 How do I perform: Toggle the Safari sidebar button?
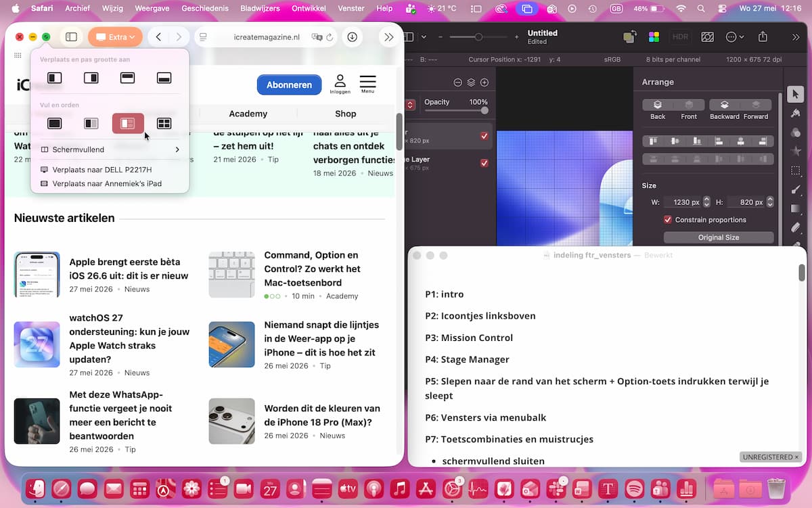point(71,37)
